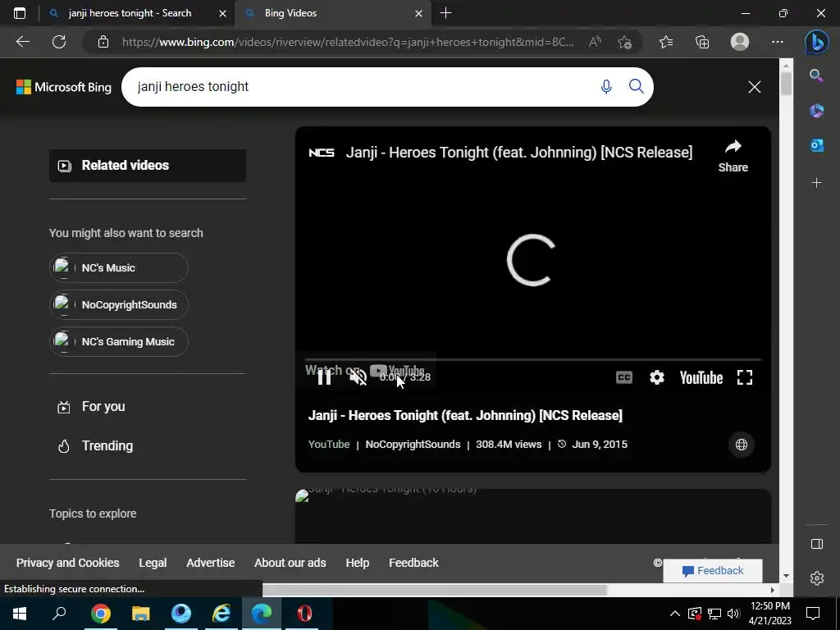
Task: Share the video via Share arrow
Action: tap(733, 156)
